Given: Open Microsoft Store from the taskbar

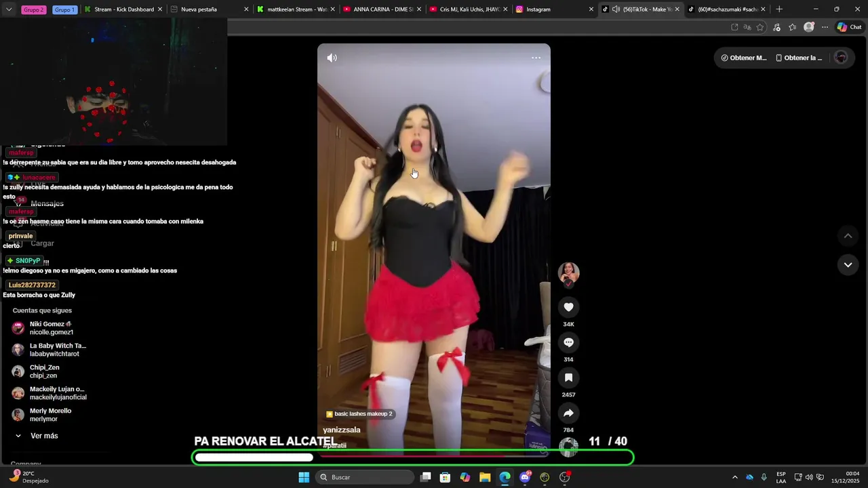Looking at the screenshot, I should [445, 477].
